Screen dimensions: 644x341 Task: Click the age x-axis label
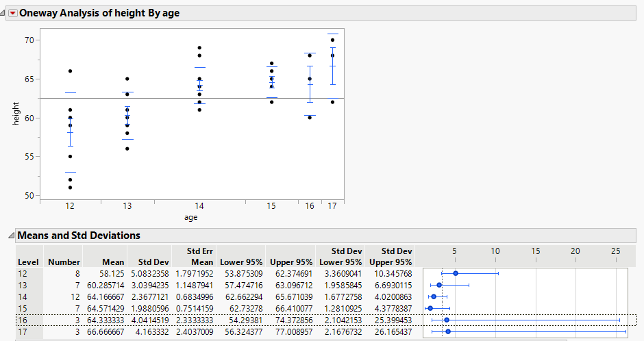pos(190,218)
